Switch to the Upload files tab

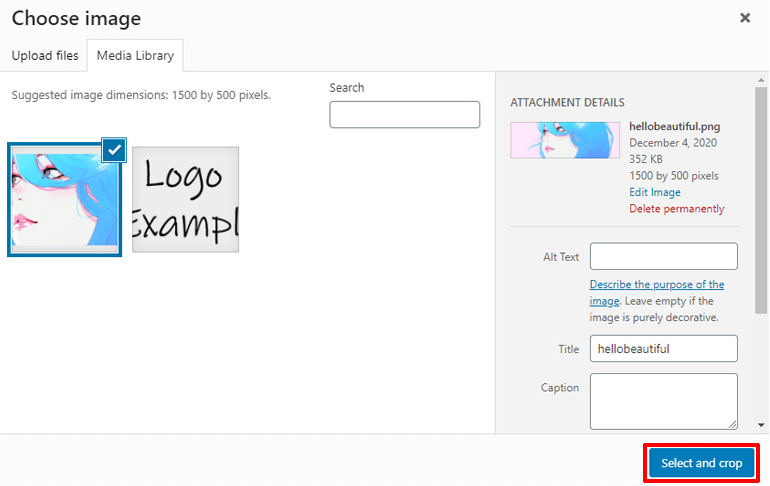point(45,55)
